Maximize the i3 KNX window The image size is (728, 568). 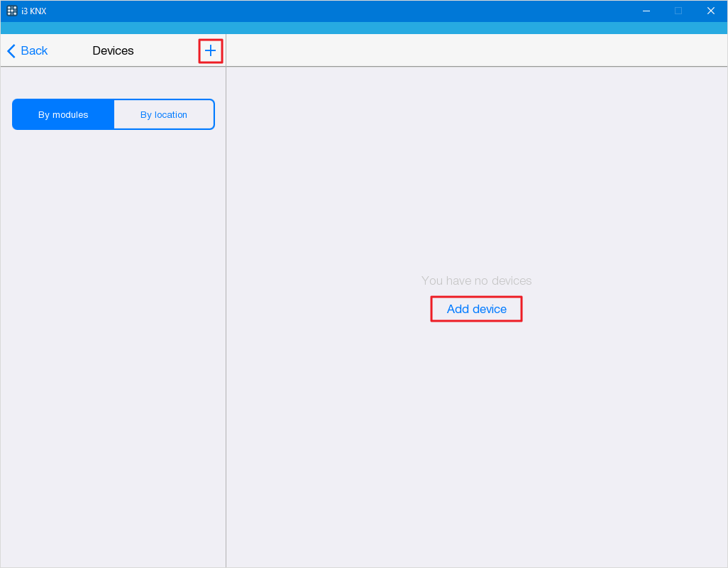(678, 11)
